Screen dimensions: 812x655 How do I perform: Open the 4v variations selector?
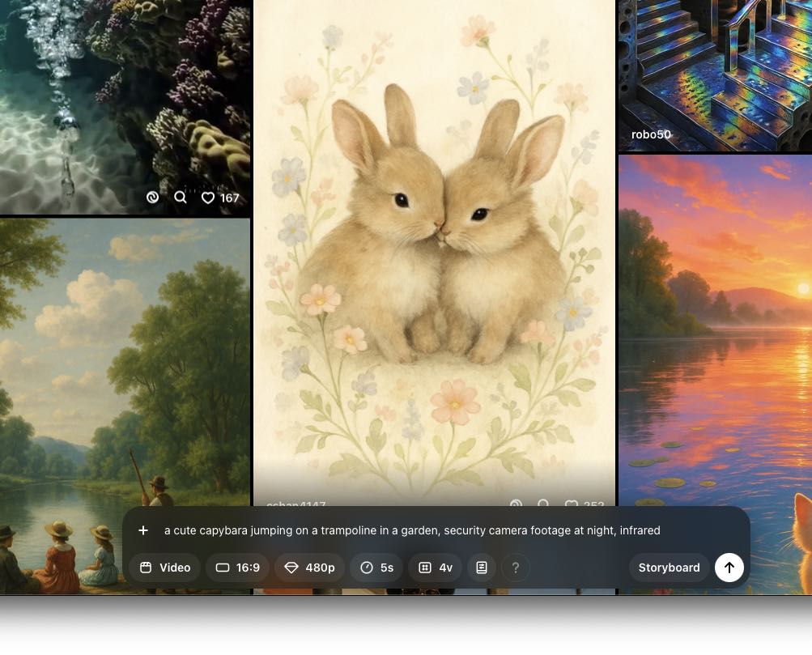(436, 568)
